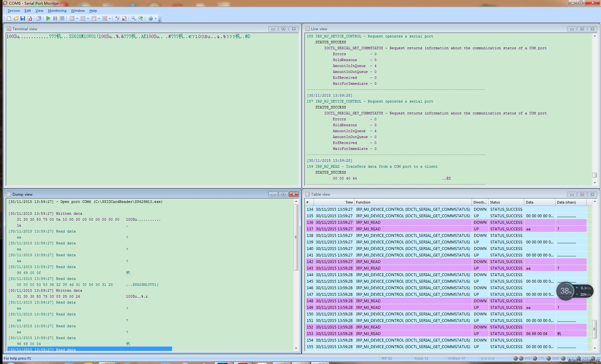Click the copy documents toolbar icon
Viewport: 601px width, 364px height.
[39, 19]
